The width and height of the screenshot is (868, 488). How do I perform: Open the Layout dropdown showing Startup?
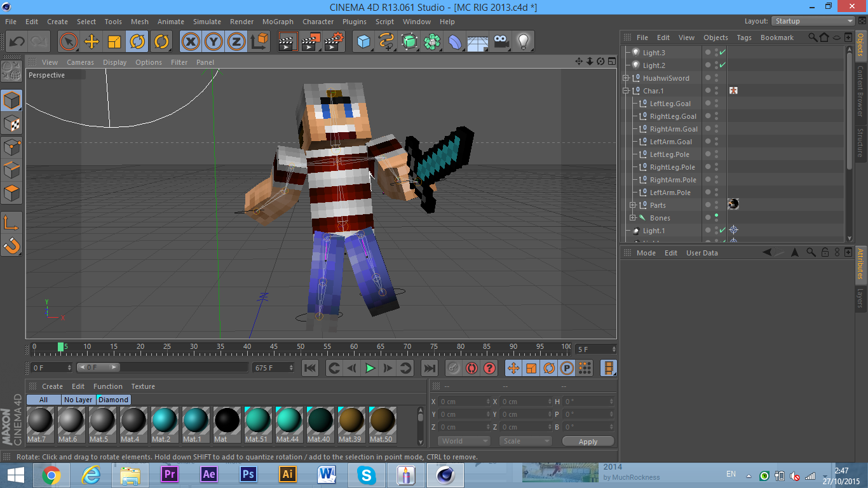point(813,21)
